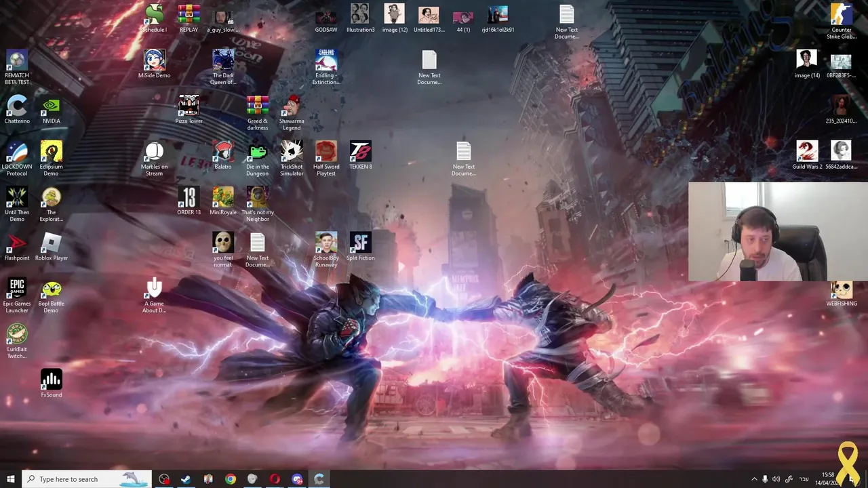Image resolution: width=868 pixels, height=488 pixels.
Task: Open Opera browser from the taskbar
Action: click(x=275, y=479)
